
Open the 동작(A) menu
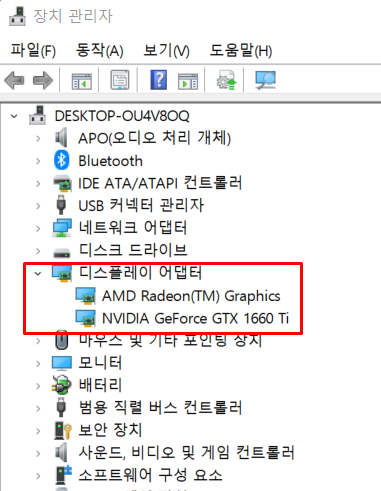[x=100, y=51]
